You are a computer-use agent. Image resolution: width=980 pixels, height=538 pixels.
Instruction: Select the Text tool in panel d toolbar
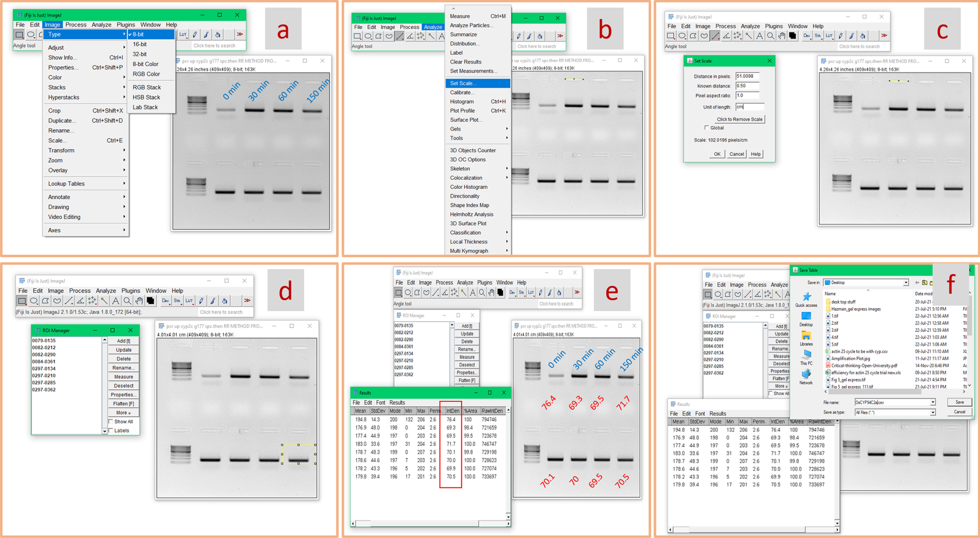click(116, 301)
